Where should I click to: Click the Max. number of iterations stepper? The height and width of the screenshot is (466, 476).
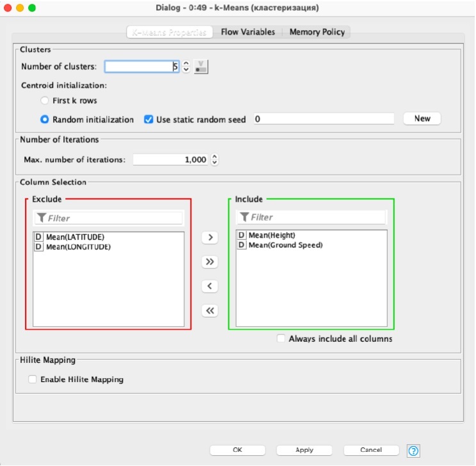[214, 160]
